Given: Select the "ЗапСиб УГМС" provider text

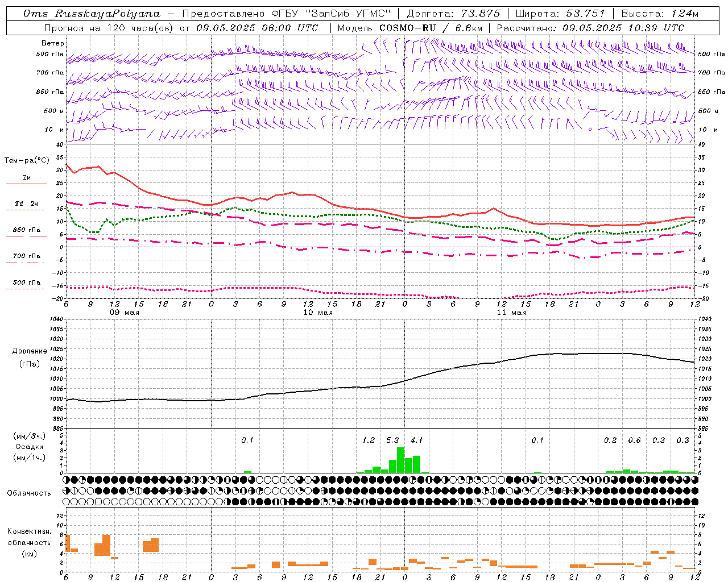Looking at the screenshot, I should (348, 14).
